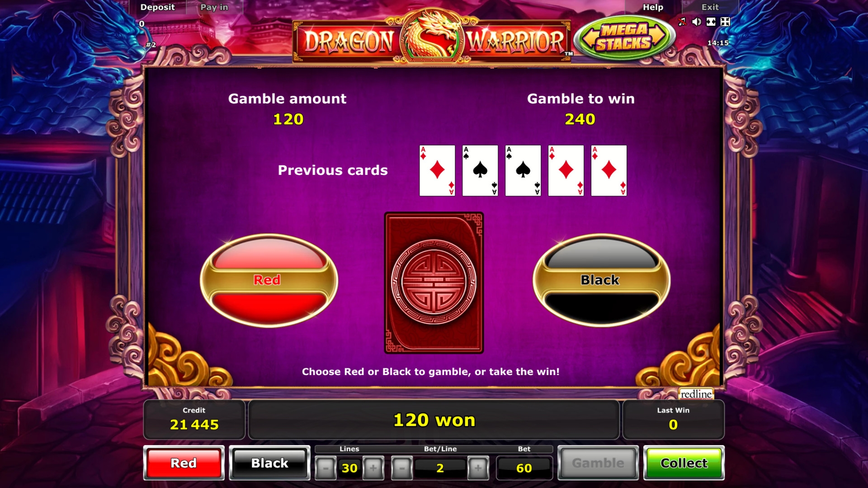This screenshot has height=488, width=868.
Task: Click the face-down red gamble card
Action: (434, 283)
